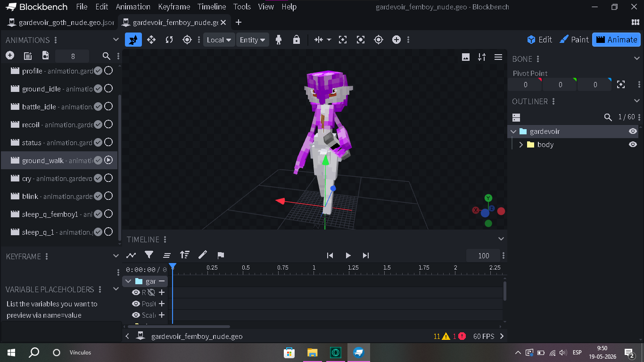Toggle the graph editor icon in timeline
This screenshot has width=644, height=362.
point(131,255)
